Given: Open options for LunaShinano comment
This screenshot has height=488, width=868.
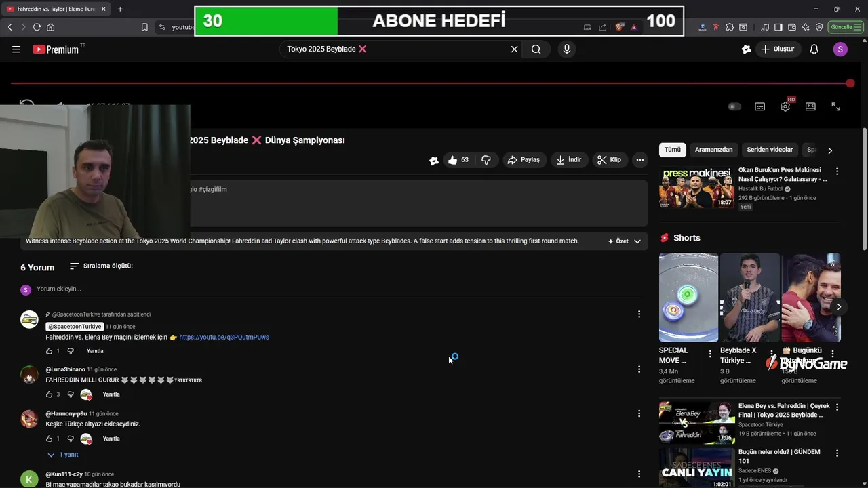Looking at the screenshot, I should [x=639, y=369].
